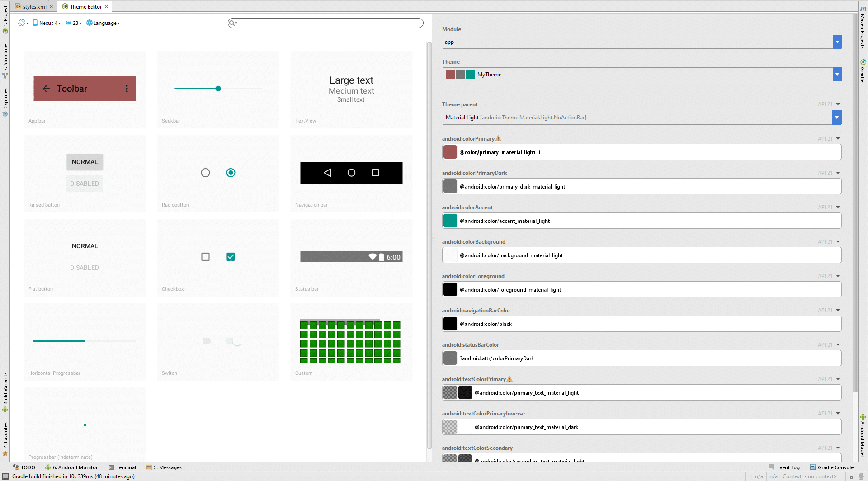Image resolution: width=868 pixels, height=481 pixels.
Task: Click inside the theme search field
Action: pos(325,23)
